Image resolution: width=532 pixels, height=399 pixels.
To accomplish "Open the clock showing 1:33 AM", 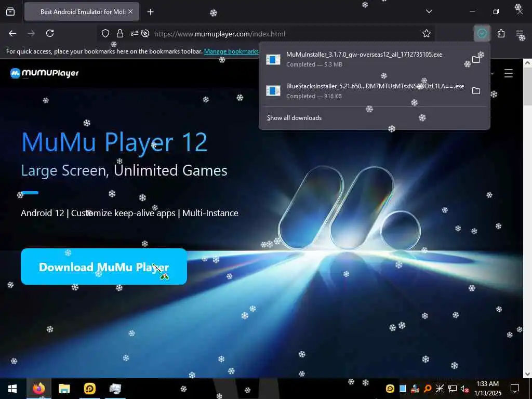I will tap(487, 389).
